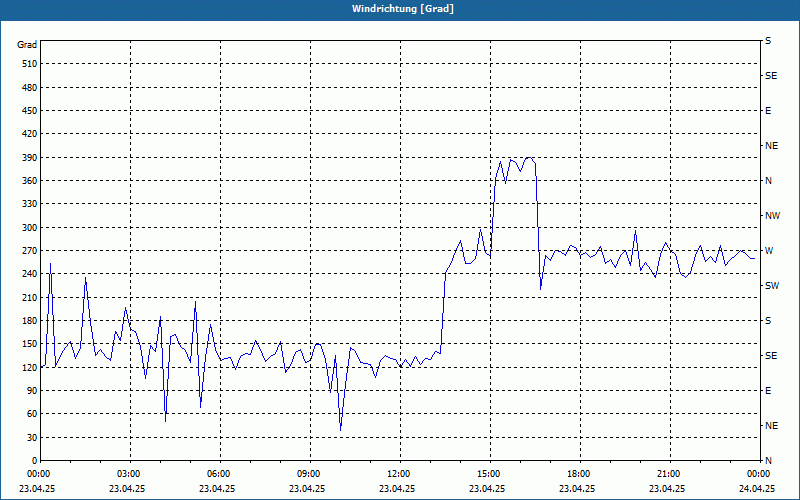Click the "270" degree axis label

[x=30, y=251]
